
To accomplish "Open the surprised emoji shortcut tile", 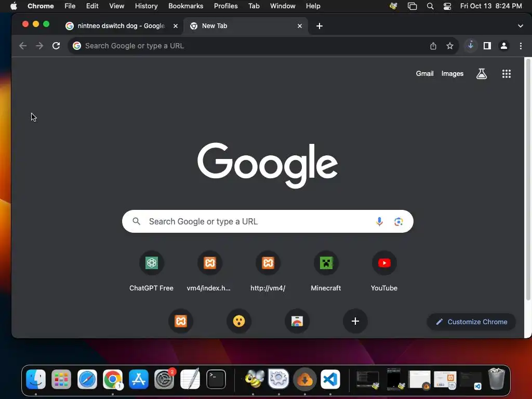I will [239, 321].
